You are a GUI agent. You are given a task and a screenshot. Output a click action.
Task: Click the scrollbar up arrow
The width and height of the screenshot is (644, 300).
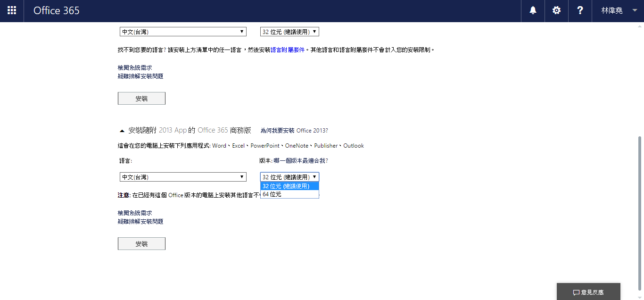coord(640,26)
